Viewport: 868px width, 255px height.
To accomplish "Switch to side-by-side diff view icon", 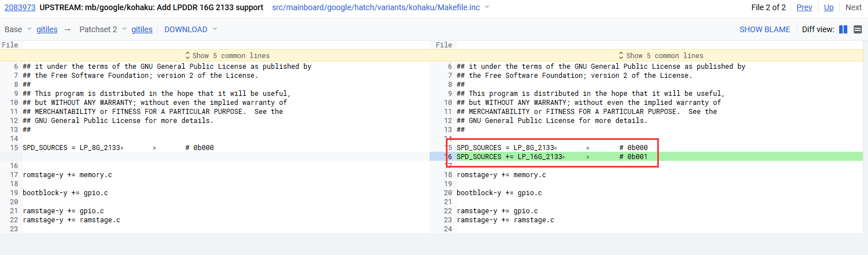I will pos(843,29).
